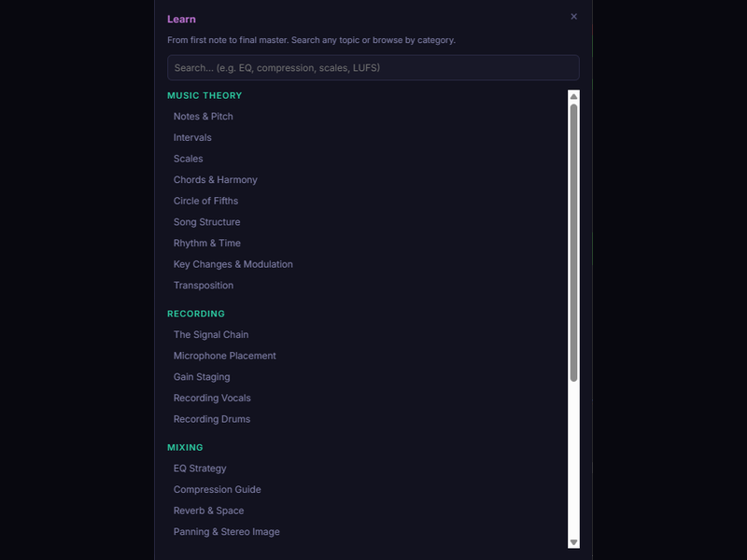The image size is (747, 560).
Task: Click the topic search input field
Action: click(x=373, y=68)
